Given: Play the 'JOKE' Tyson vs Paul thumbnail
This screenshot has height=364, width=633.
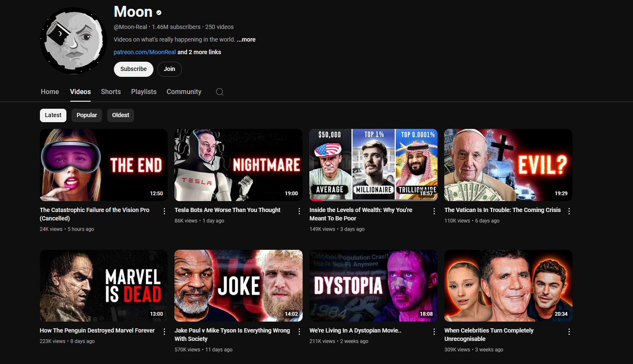Looking at the screenshot, I should pos(238,285).
